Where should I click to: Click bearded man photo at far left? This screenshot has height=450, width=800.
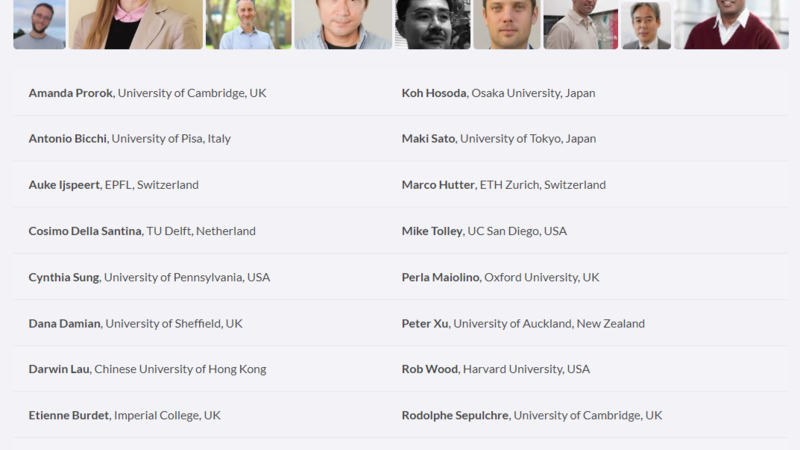39,24
